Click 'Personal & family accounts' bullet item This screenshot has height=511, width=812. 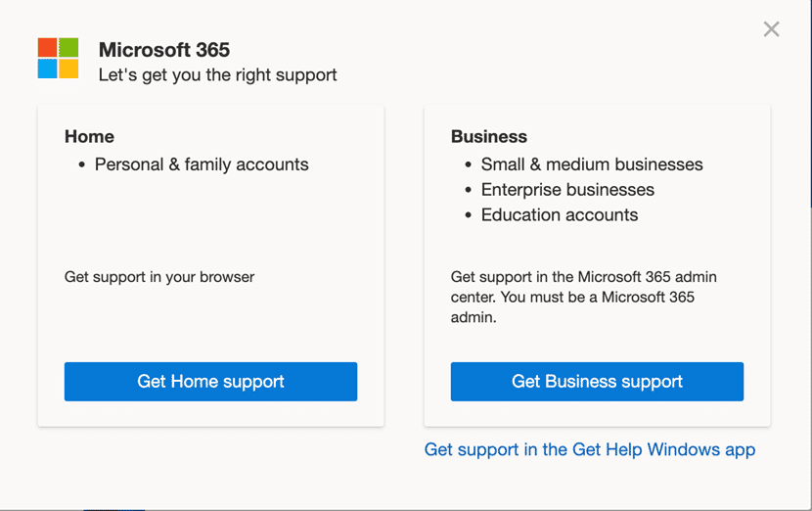202,164
